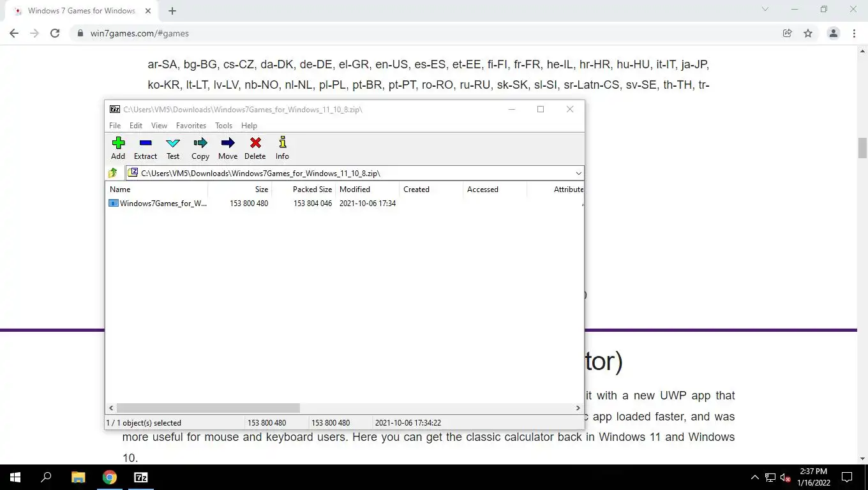Click the packed size value 153 804 046
Screen dimensions: 868x490
point(313,203)
